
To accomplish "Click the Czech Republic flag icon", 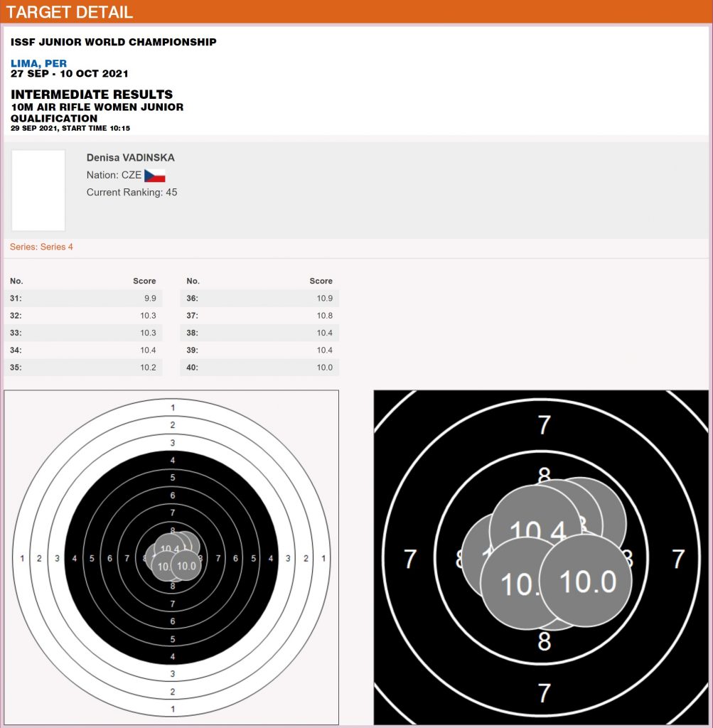I will coord(154,176).
